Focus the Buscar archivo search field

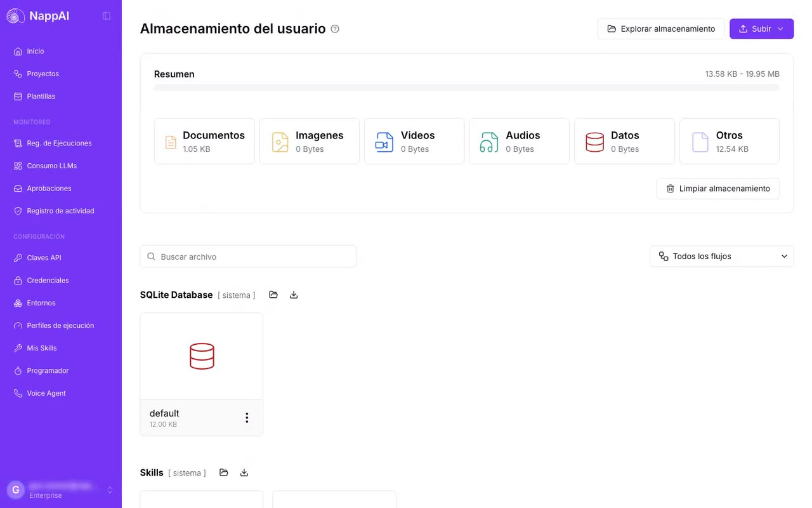click(x=248, y=257)
